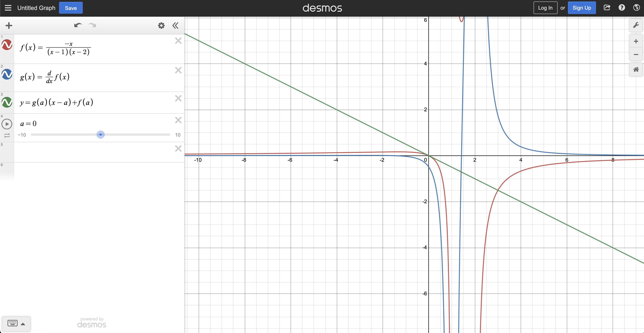Screen dimensions: 644x333
Task: Play the animation for slider a
Action: [7, 124]
